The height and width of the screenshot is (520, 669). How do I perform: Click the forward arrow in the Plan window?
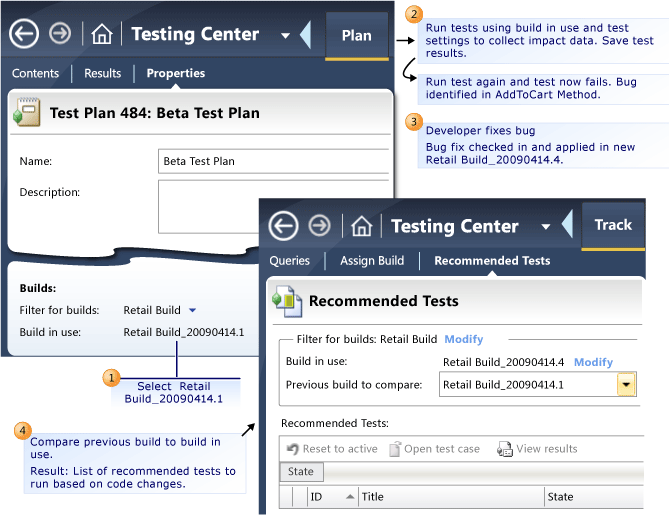(x=60, y=33)
